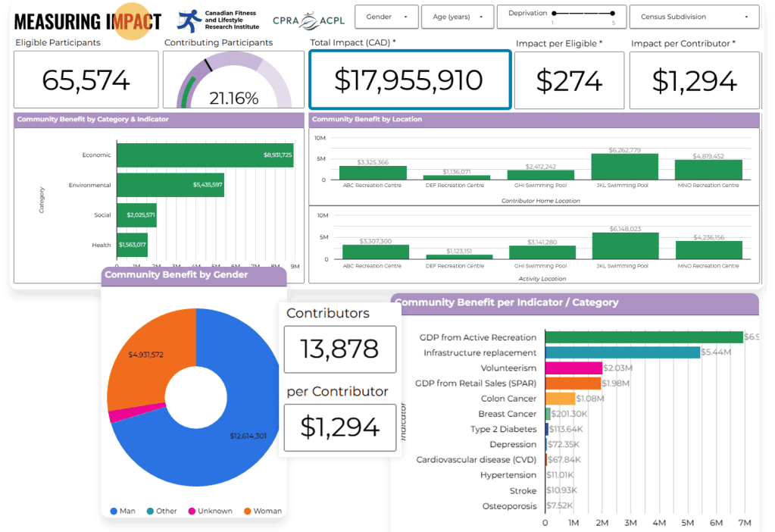The width and height of the screenshot is (775, 532).
Task: Click the Infrastructure replacement bar
Action: (x=623, y=352)
